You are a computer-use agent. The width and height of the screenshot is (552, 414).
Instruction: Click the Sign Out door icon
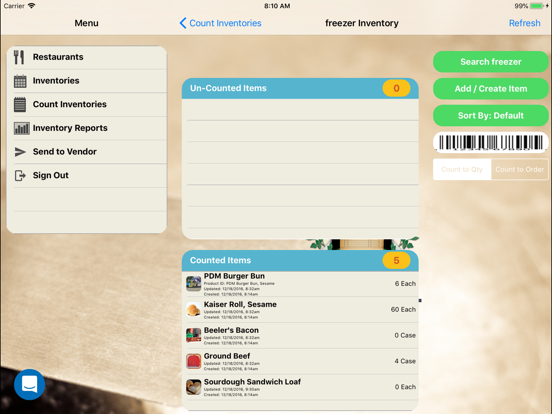[x=20, y=175]
